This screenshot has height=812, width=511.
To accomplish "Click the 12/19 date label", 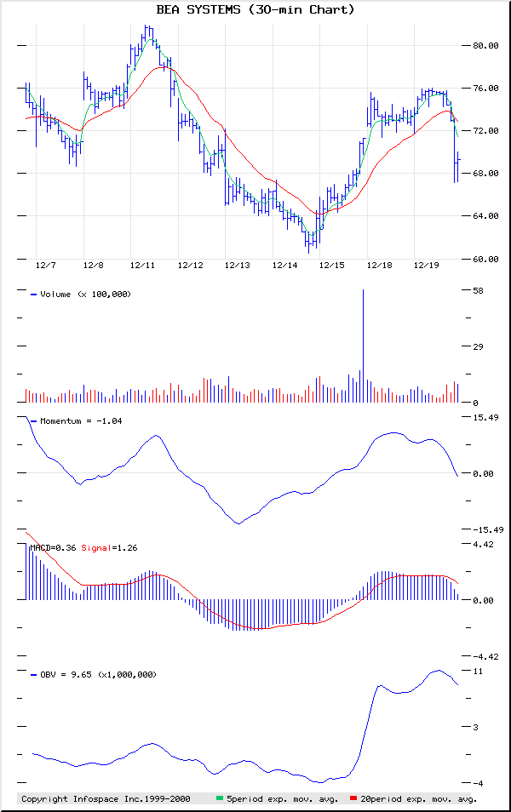I will click(426, 266).
